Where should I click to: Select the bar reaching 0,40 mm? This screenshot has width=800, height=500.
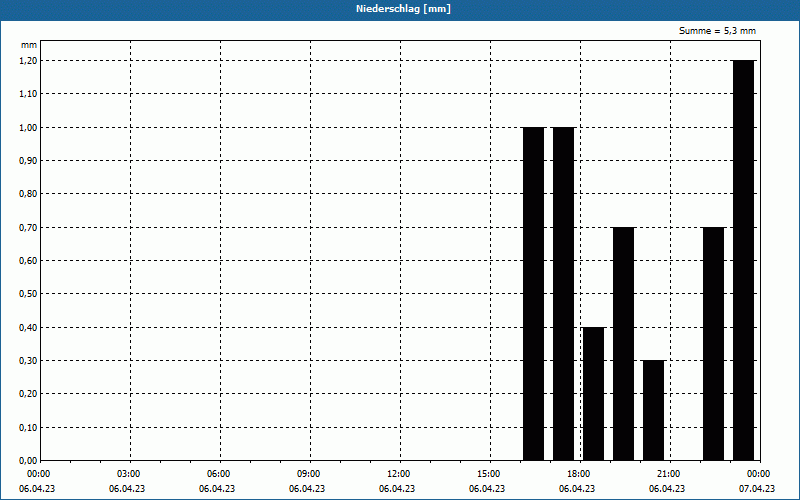593,394
